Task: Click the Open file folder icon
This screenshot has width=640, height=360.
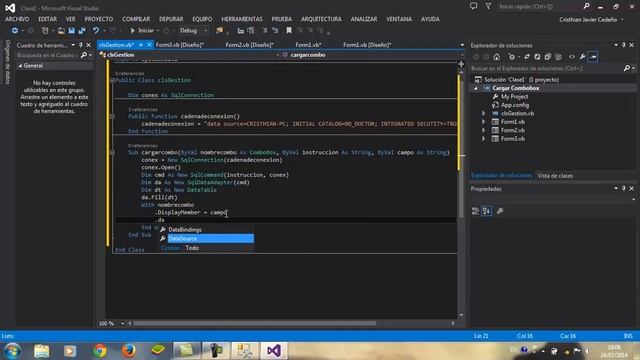Action: pyautogui.click(x=61, y=31)
